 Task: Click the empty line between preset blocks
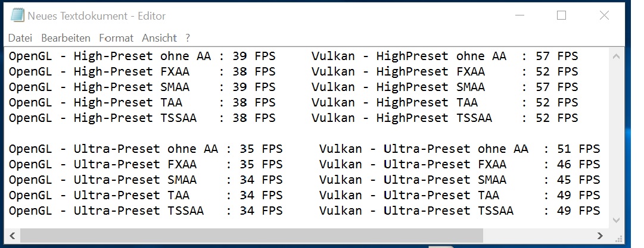tap(308, 133)
